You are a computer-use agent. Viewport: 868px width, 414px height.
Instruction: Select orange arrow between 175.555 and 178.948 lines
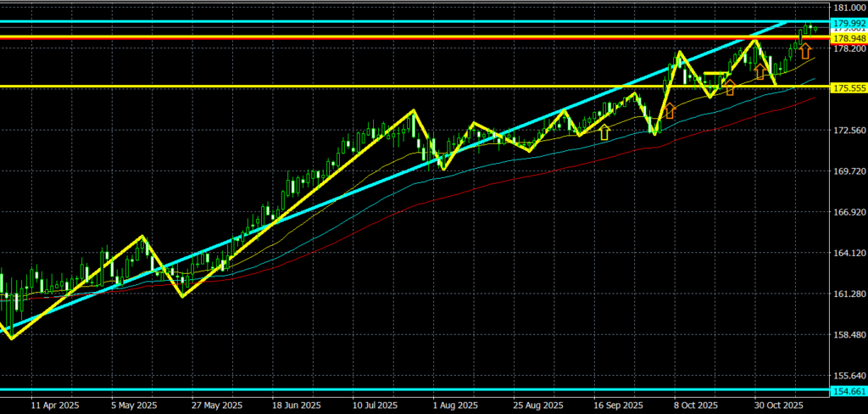(x=761, y=71)
